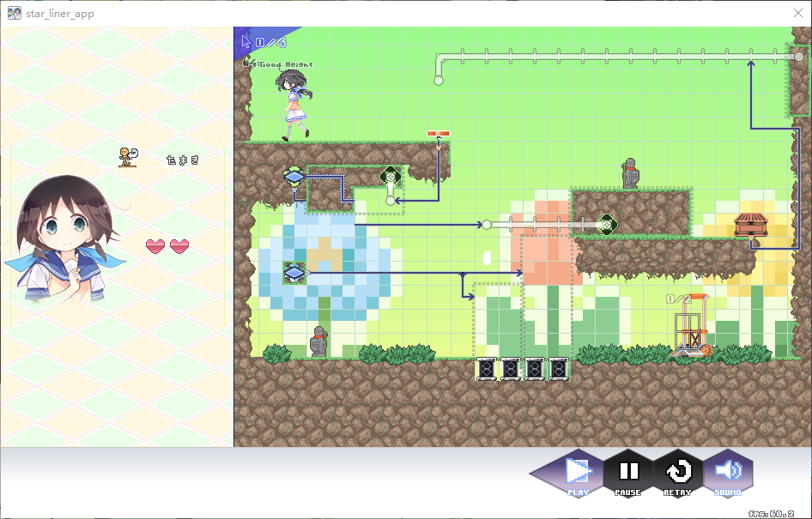Click the character portrait in the side panel
812x519 pixels.
pyautogui.click(x=64, y=239)
